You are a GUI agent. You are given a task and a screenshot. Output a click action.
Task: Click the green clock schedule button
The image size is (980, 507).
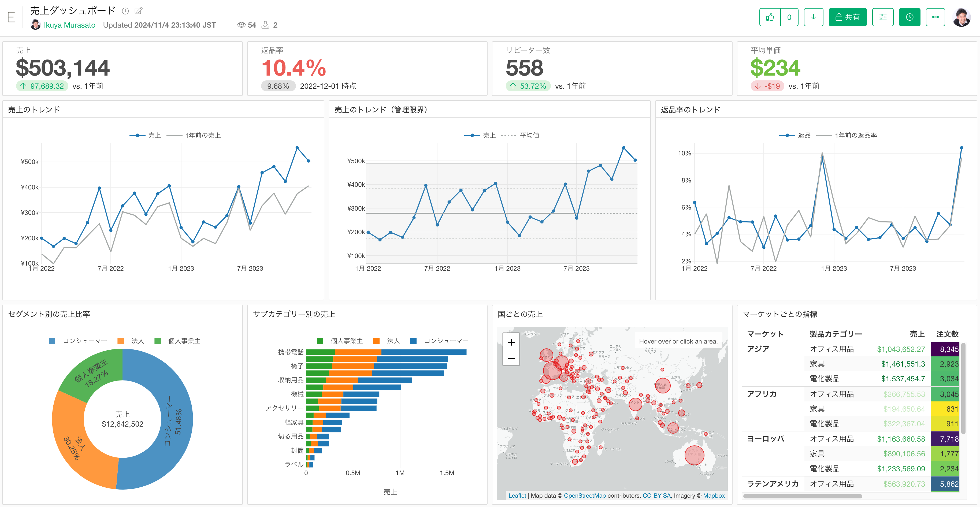(909, 17)
